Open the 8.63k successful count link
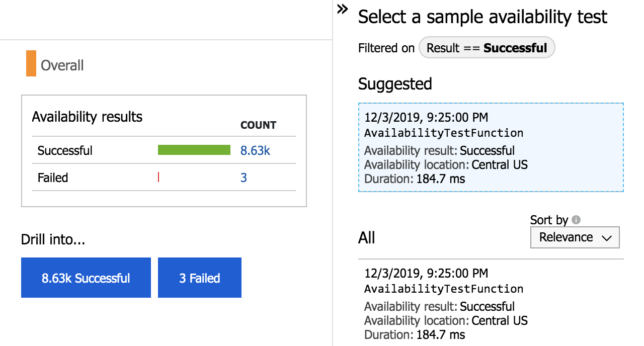Viewport: 644px width, 346px height. tap(255, 150)
